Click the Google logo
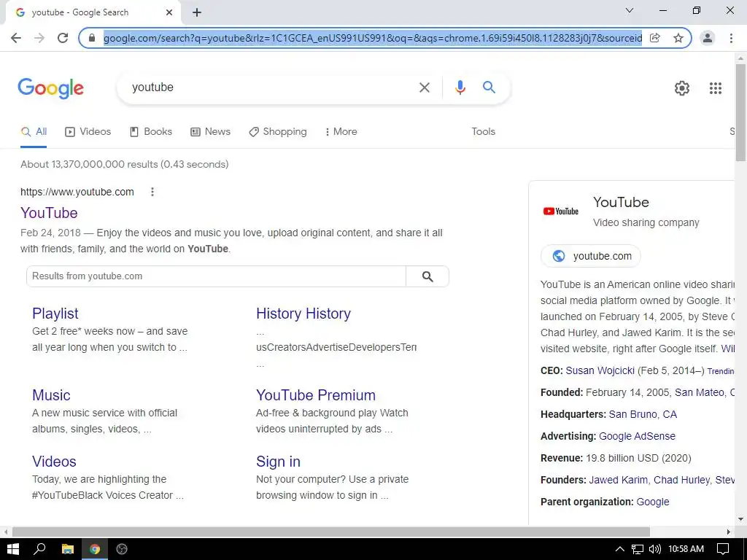 click(50, 88)
